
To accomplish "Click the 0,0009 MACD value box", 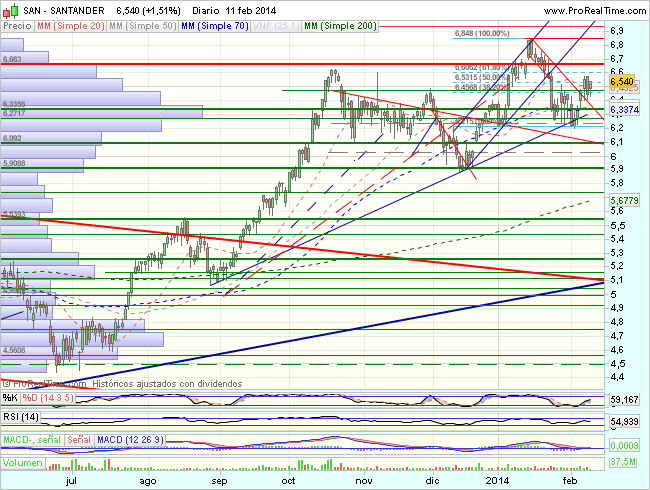I will 624,446.
